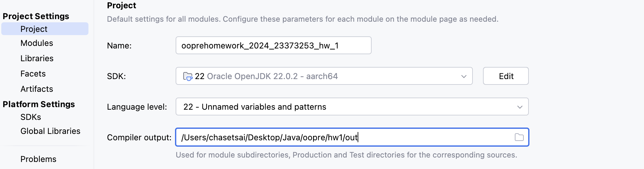Click the JDK folder icon in SDK field
The image size is (644, 169).
tap(188, 76)
